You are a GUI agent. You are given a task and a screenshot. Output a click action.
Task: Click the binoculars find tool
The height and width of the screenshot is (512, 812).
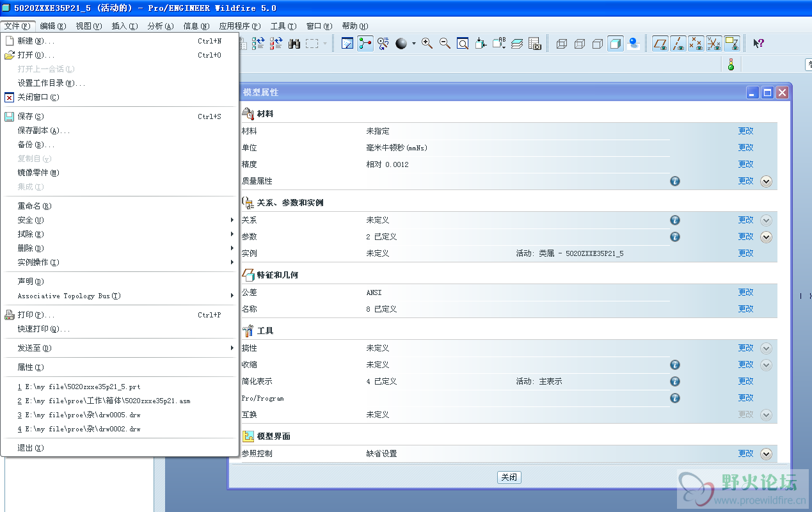294,44
